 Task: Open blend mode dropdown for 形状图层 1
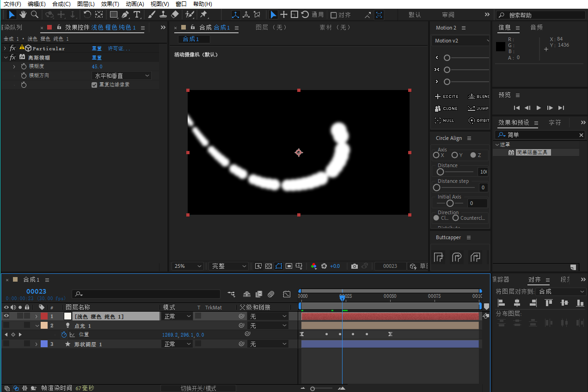[x=178, y=344]
